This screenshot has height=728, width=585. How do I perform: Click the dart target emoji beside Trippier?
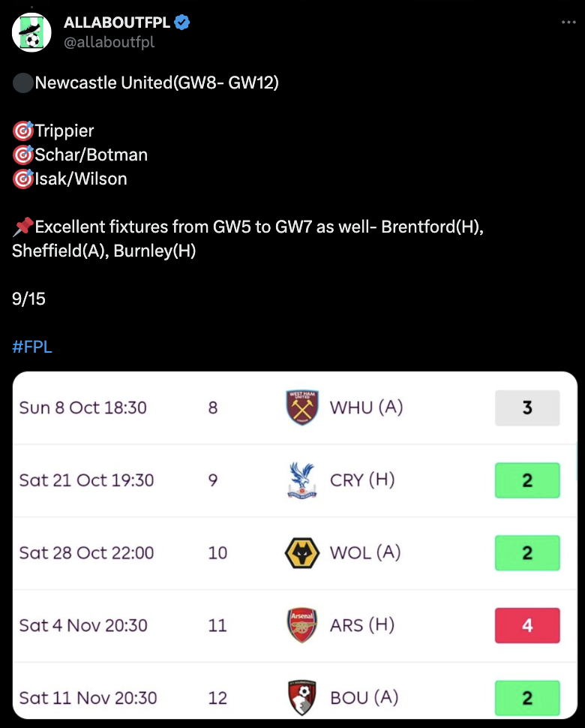click(x=22, y=131)
